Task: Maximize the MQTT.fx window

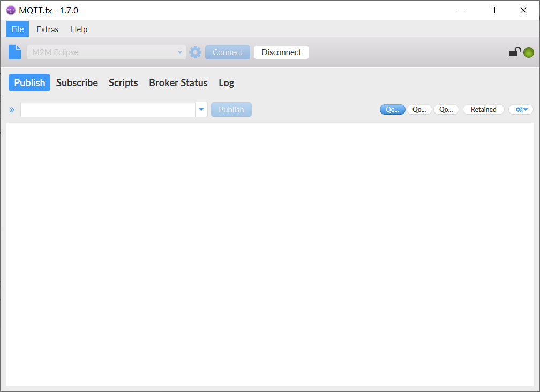Action: click(492, 10)
